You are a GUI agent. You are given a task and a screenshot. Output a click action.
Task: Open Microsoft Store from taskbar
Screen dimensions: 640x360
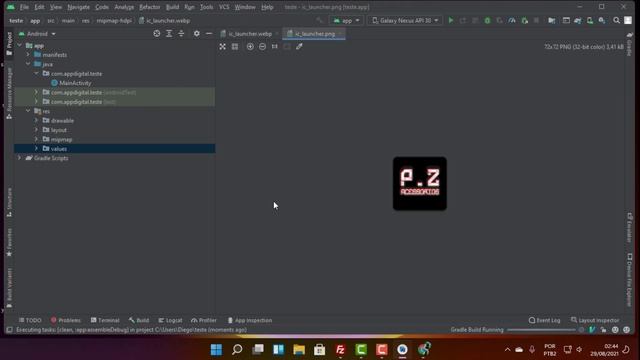coord(320,349)
